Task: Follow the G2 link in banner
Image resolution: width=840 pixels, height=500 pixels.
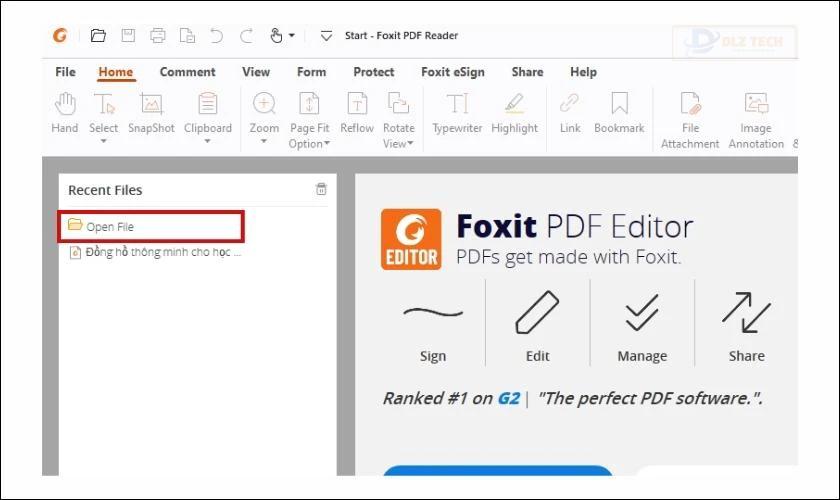Action: 508,398
